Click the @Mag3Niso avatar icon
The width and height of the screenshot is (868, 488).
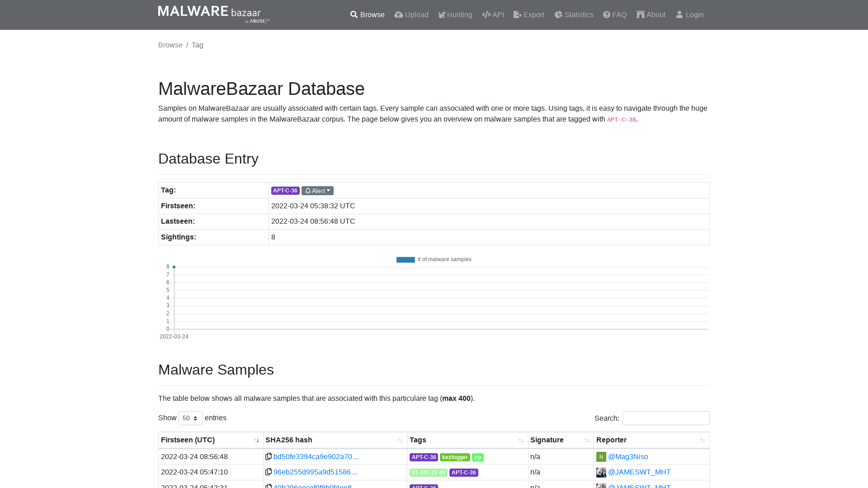coord(601,457)
